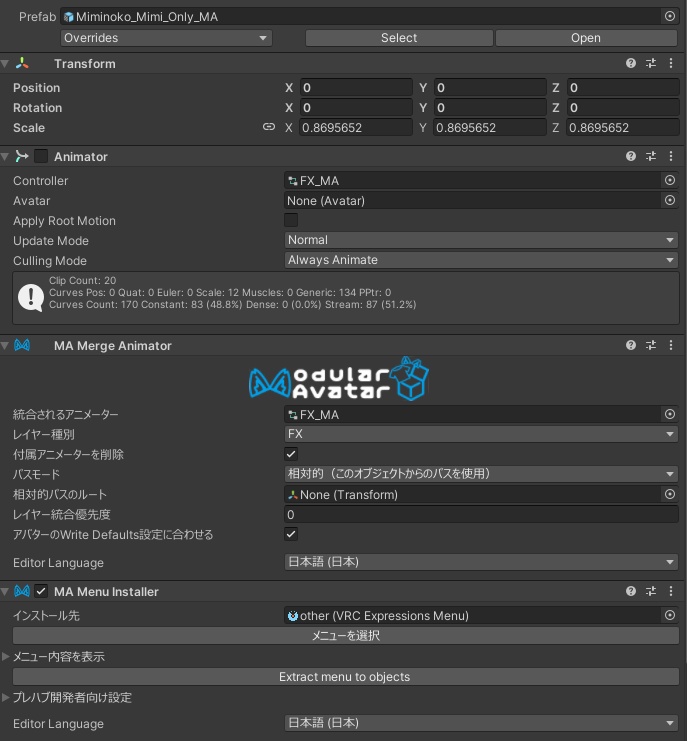Click the Position X input field

[x=356, y=87]
